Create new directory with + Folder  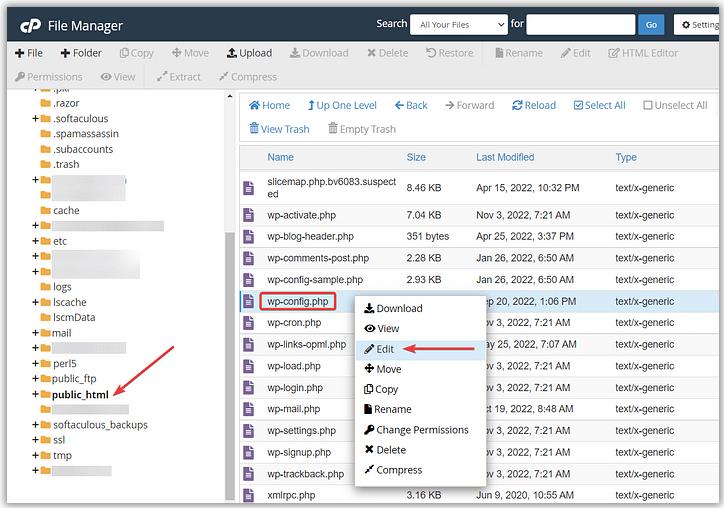81,53
